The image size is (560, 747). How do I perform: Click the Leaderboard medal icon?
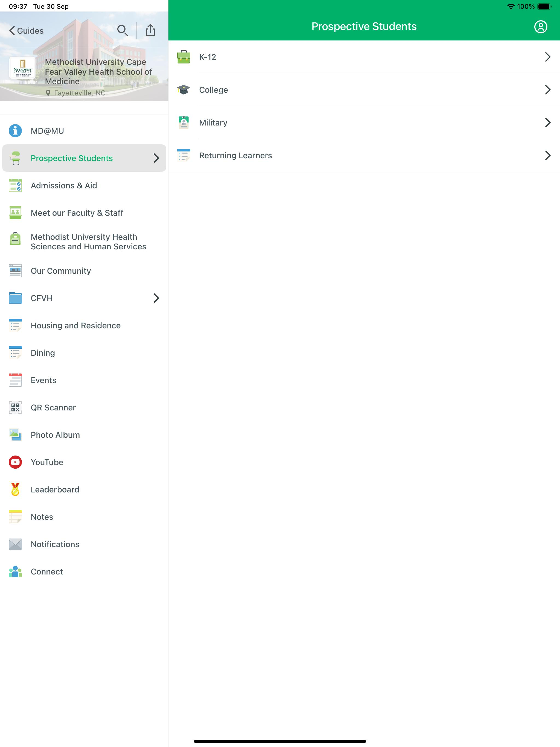[x=15, y=489]
